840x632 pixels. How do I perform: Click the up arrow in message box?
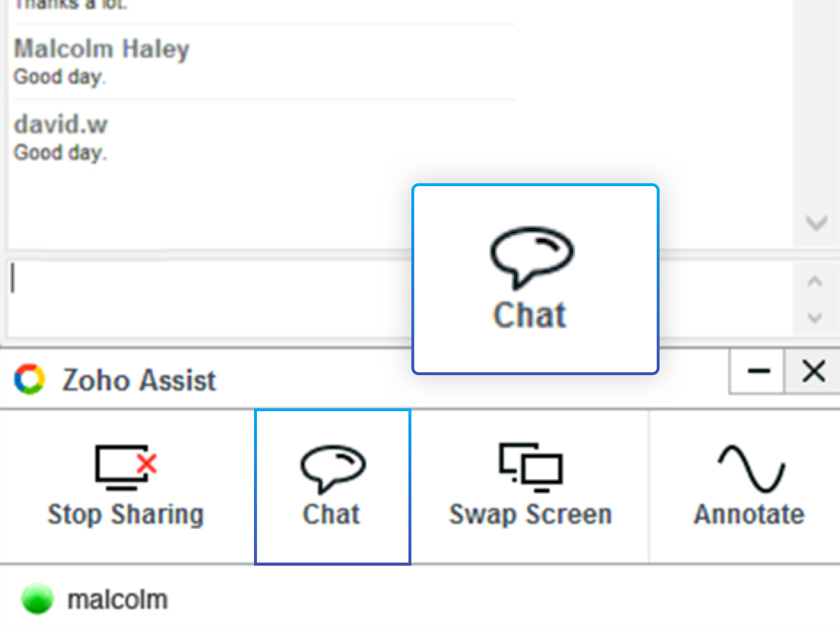tap(815, 281)
